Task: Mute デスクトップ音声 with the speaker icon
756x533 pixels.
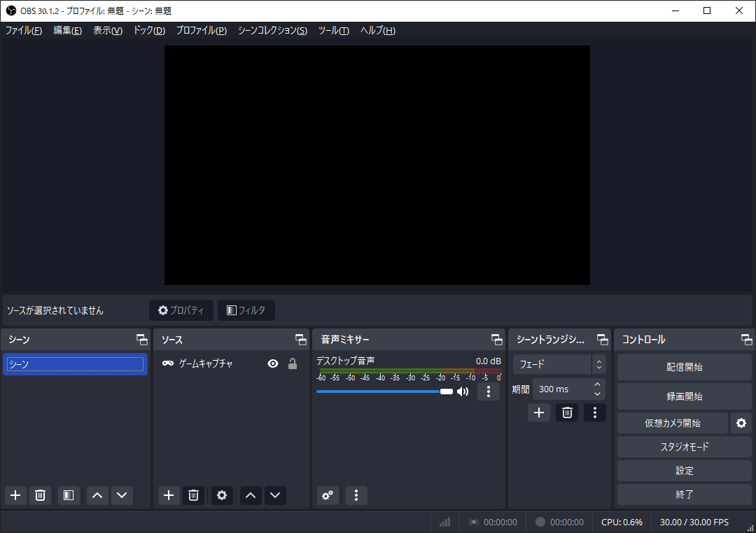Action: tap(463, 392)
